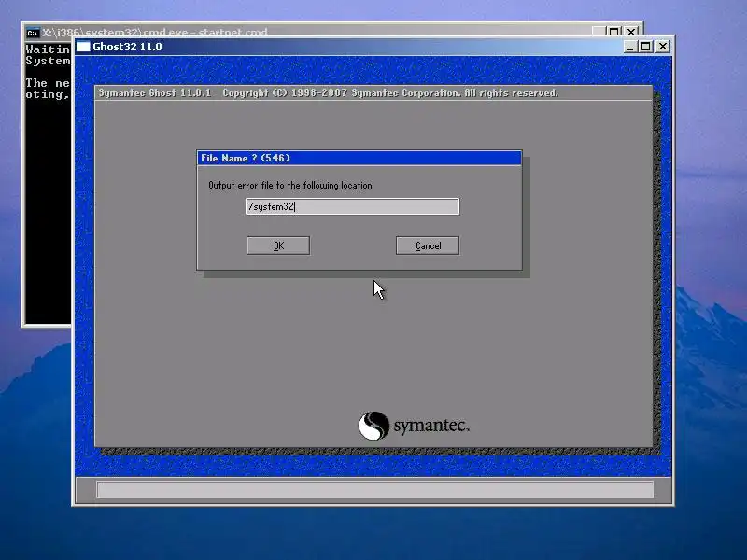Cancel the File Name dialog
The height and width of the screenshot is (560, 747).
point(428,245)
